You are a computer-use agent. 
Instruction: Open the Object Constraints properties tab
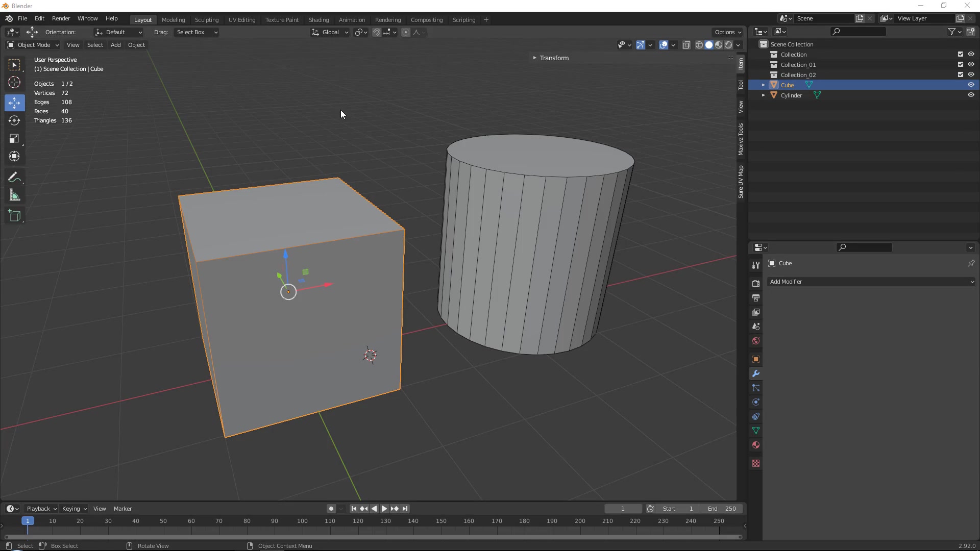pos(756,416)
